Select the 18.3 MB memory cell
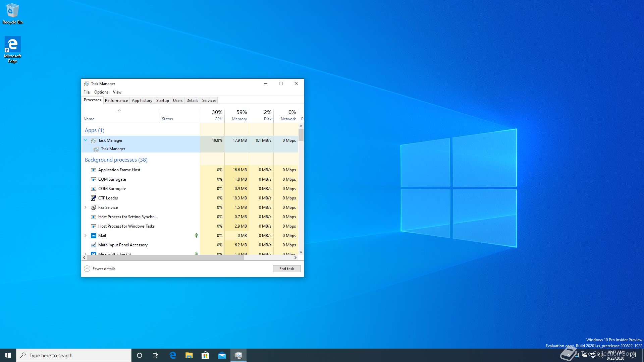The image size is (644, 362). [x=237, y=198]
